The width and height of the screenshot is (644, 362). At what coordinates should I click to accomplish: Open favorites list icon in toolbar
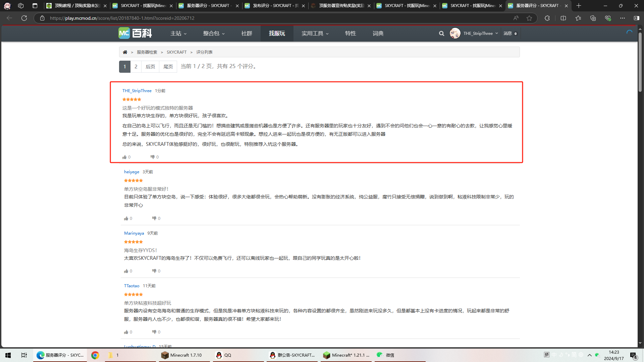578,18
